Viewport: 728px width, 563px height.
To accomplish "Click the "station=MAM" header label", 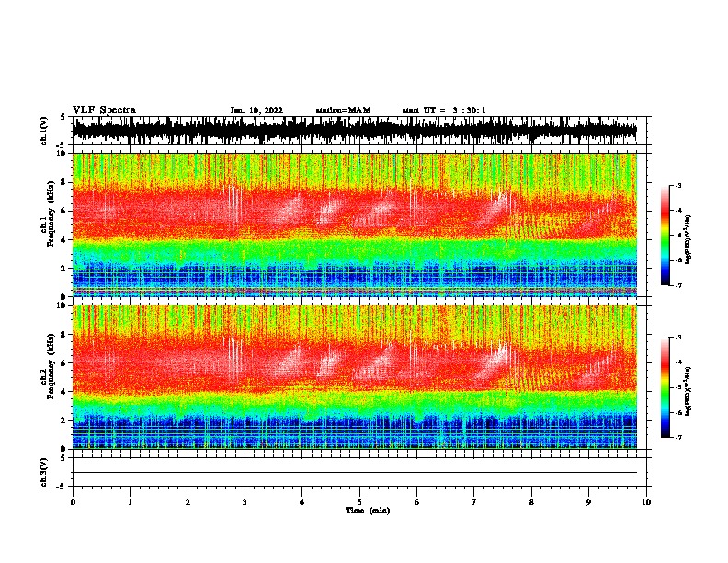I will point(343,110).
